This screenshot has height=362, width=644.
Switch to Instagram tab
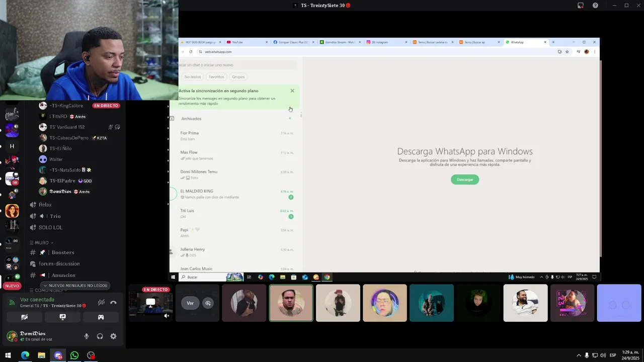pos(386,42)
